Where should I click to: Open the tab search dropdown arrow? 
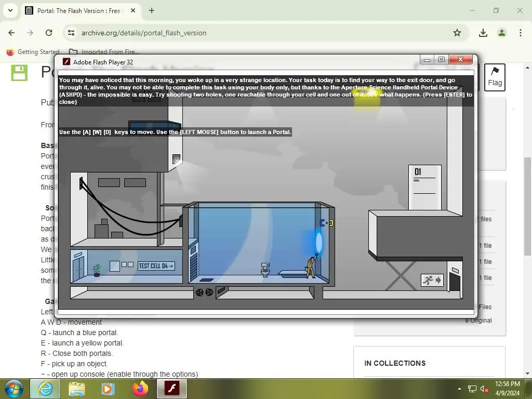[x=10, y=10]
